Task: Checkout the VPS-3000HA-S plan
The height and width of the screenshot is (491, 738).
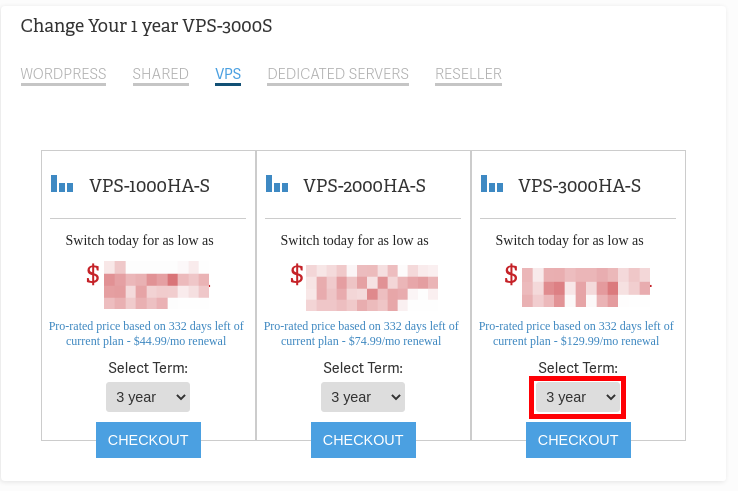Action: [578, 440]
